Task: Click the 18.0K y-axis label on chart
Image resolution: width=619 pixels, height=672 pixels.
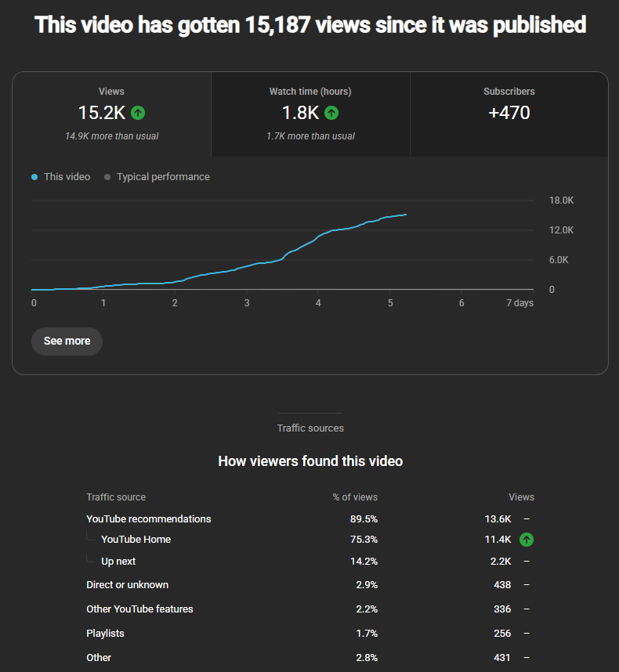Action: pos(561,201)
